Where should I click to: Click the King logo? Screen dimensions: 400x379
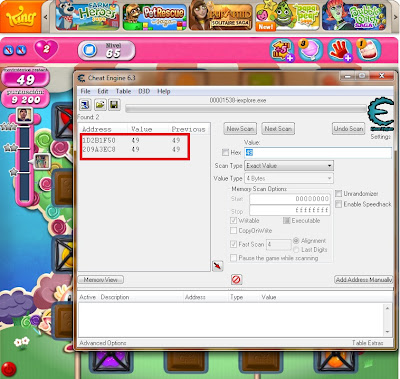[x=21, y=17]
